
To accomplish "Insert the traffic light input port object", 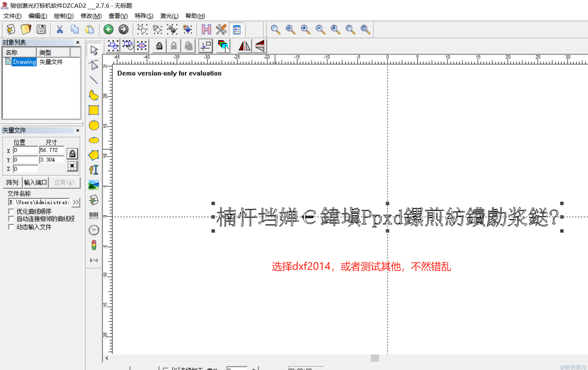I will 94,245.
